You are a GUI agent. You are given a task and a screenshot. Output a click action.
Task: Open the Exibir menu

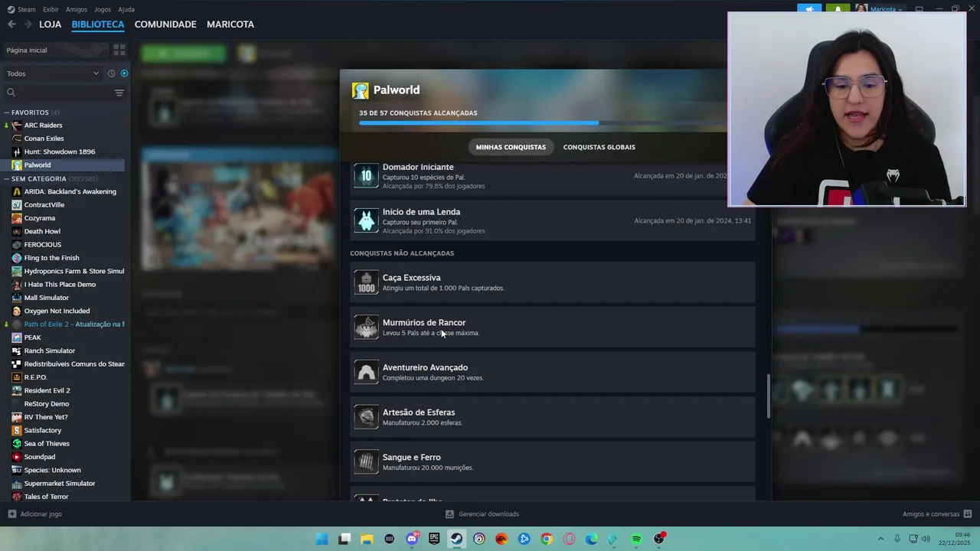pyautogui.click(x=51, y=9)
